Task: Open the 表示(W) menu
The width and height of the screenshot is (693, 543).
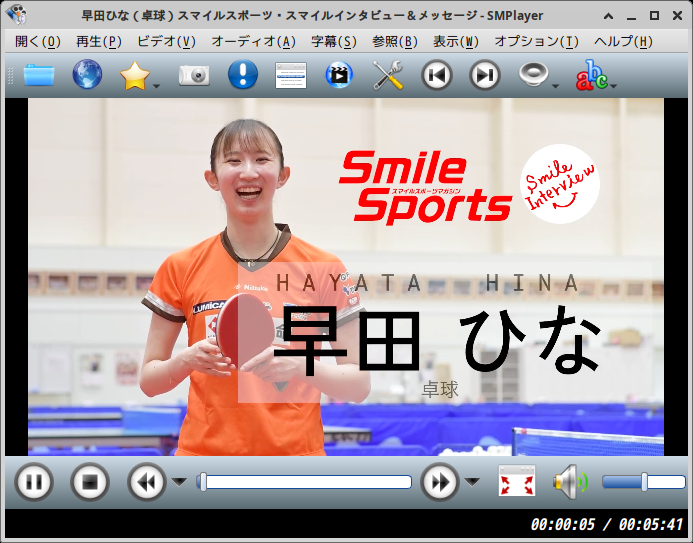Action: point(456,42)
